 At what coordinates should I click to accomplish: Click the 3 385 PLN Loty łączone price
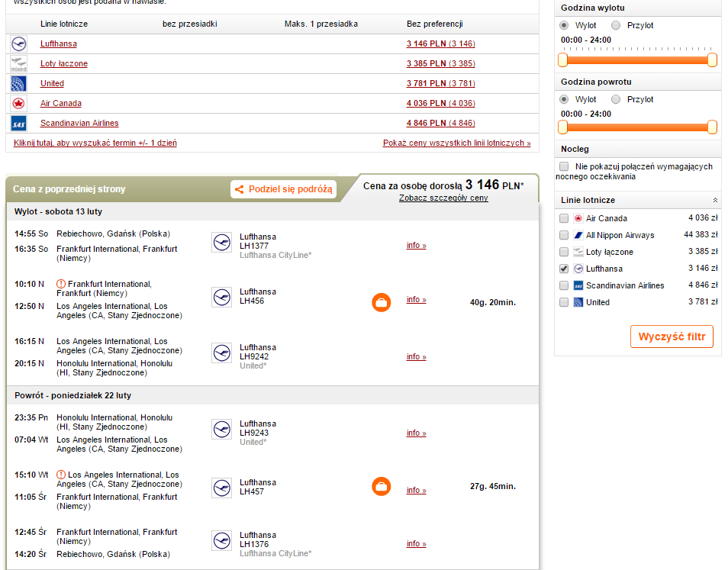440,63
